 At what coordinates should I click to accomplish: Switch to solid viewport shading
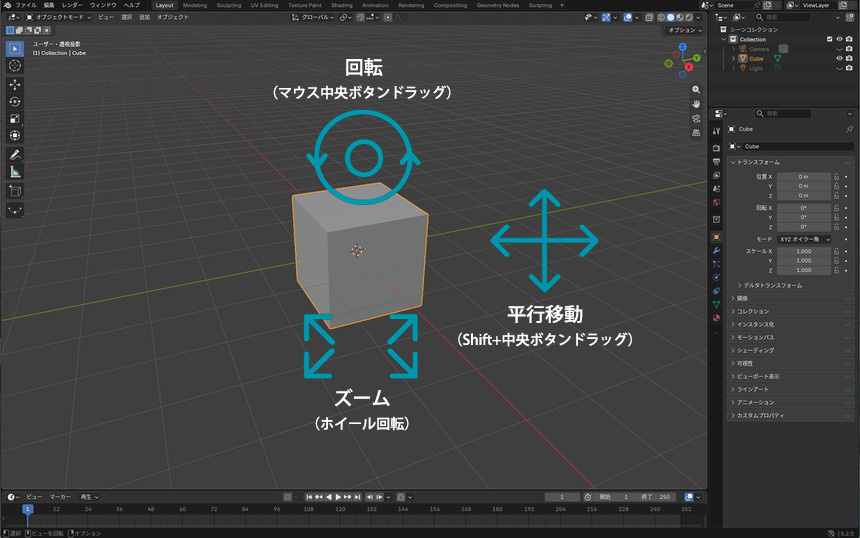click(671, 18)
